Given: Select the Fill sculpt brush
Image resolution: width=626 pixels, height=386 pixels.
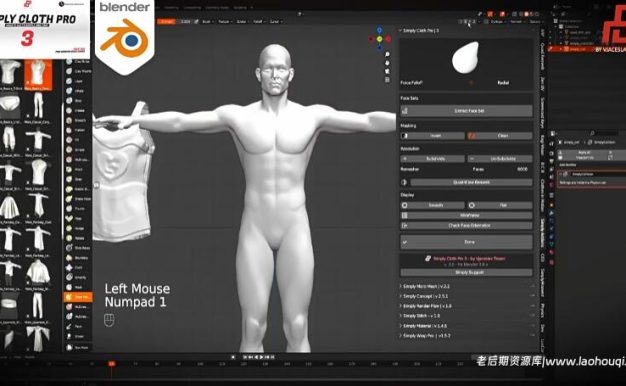Looking at the screenshot, I should [78, 140].
